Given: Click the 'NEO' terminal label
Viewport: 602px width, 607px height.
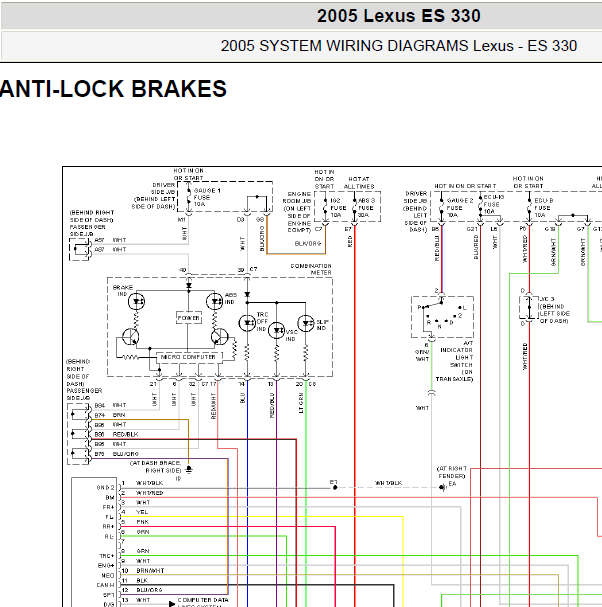Looking at the screenshot, I should (x=108, y=576).
